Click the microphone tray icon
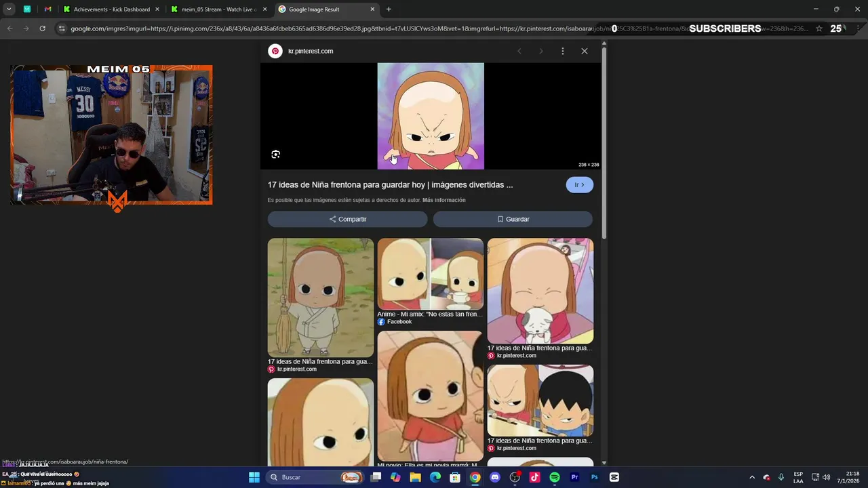The image size is (868, 488). (x=781, y=477)
